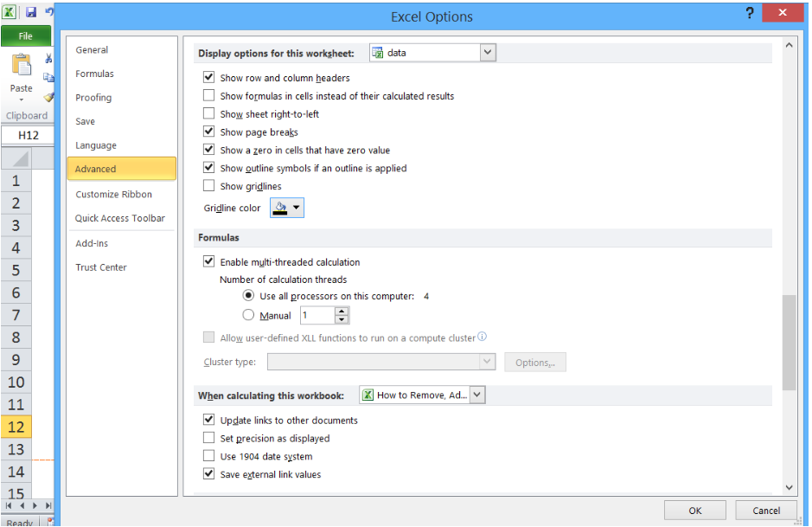
Task: Open the Gridline color picker
Action: tap(287, 208)
